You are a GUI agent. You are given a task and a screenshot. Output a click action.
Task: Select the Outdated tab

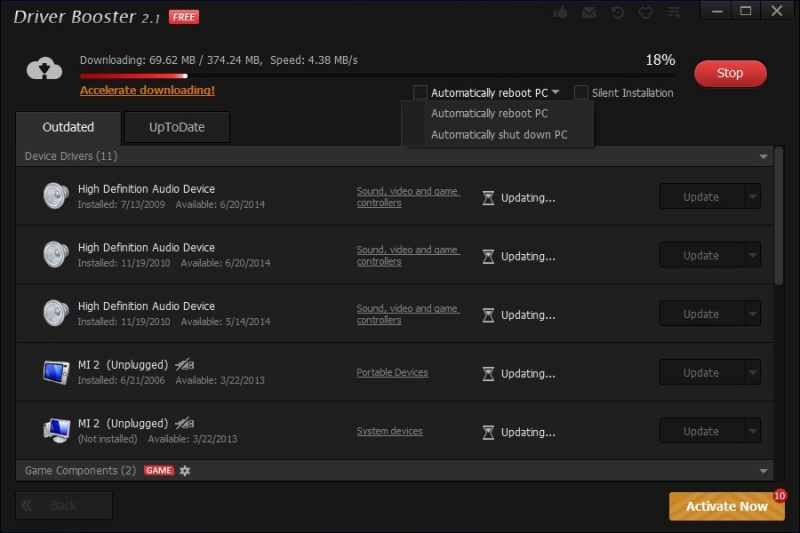point(68,127)
